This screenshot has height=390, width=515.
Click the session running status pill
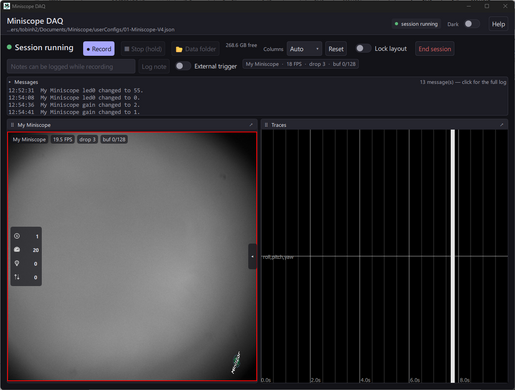pos(416,24)
